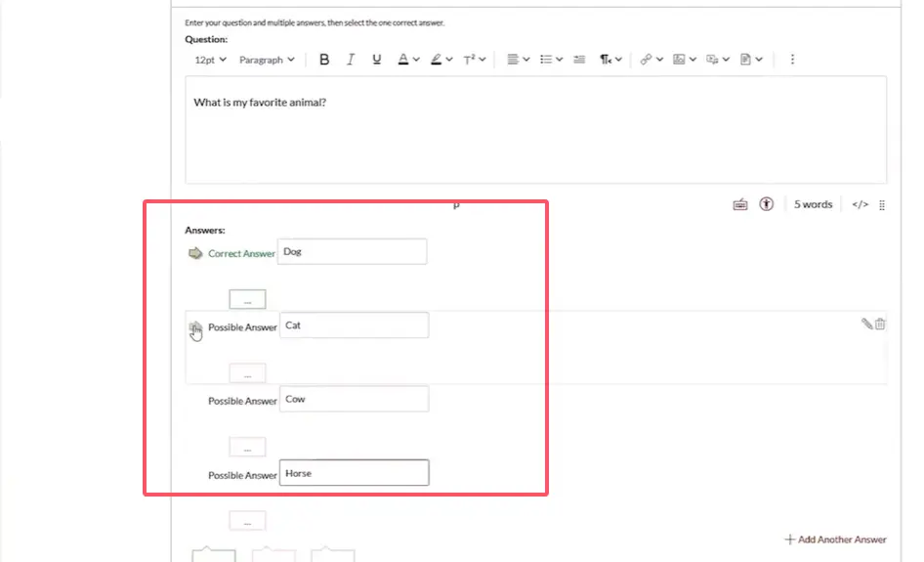Delete the Cat answer using trash icon
Image resolution: width=924 pixels, height=562 pixels.
point(880,324)
